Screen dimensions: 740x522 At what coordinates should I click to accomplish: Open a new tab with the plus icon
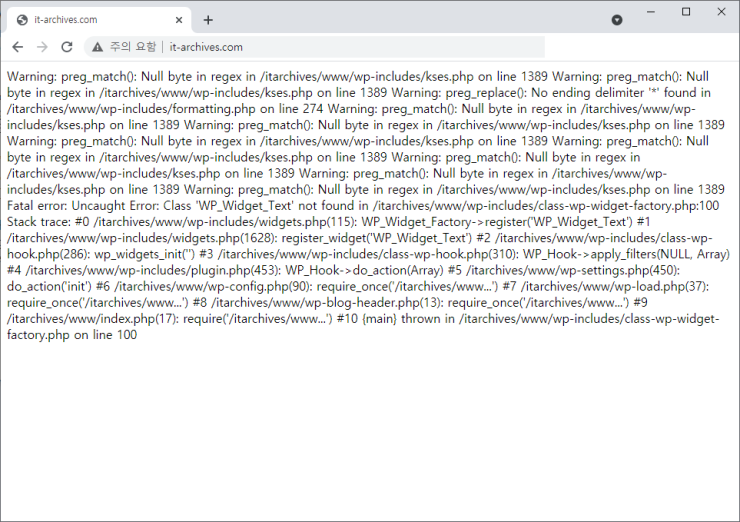pyautogui.click(x=208, y=20)
